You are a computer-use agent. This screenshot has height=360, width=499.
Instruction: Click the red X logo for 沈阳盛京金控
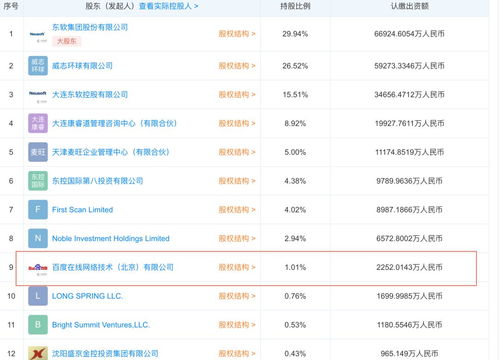(38, 353)
